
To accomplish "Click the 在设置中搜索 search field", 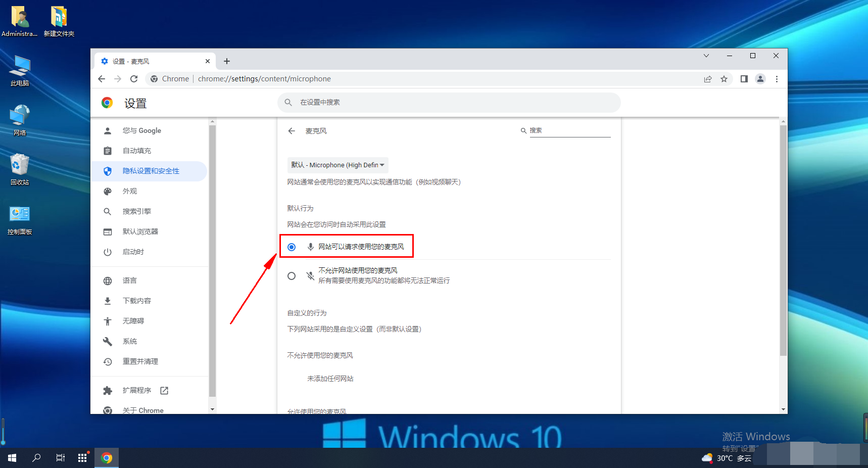I will pyautogui.click(x=449, y=103).
